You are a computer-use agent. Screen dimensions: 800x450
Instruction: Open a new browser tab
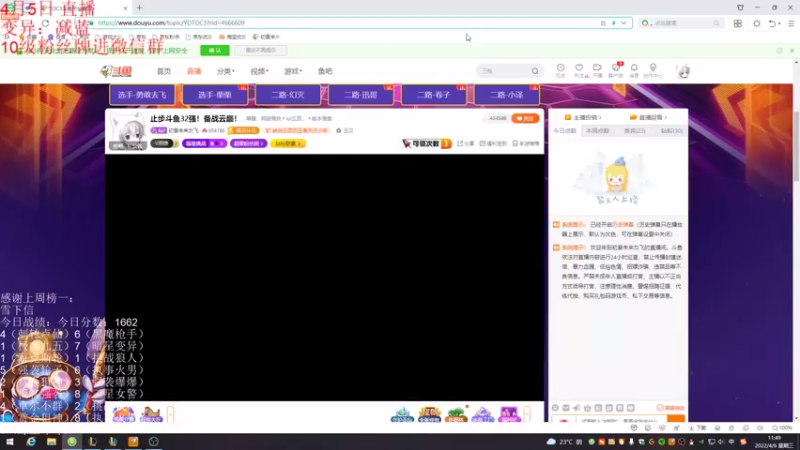(x=139, y=8)
